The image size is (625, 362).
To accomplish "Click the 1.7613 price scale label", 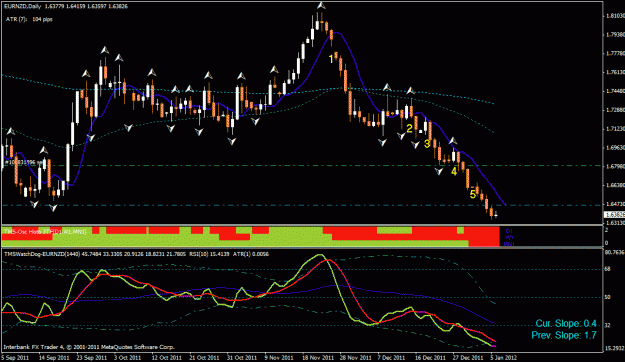I will click(x=615, y=72).
